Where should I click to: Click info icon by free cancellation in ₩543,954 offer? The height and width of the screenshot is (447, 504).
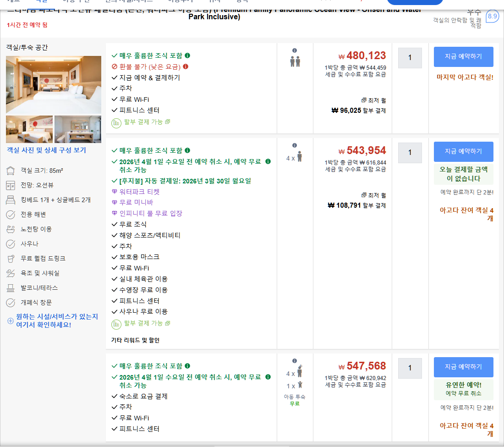coord(268,161)
